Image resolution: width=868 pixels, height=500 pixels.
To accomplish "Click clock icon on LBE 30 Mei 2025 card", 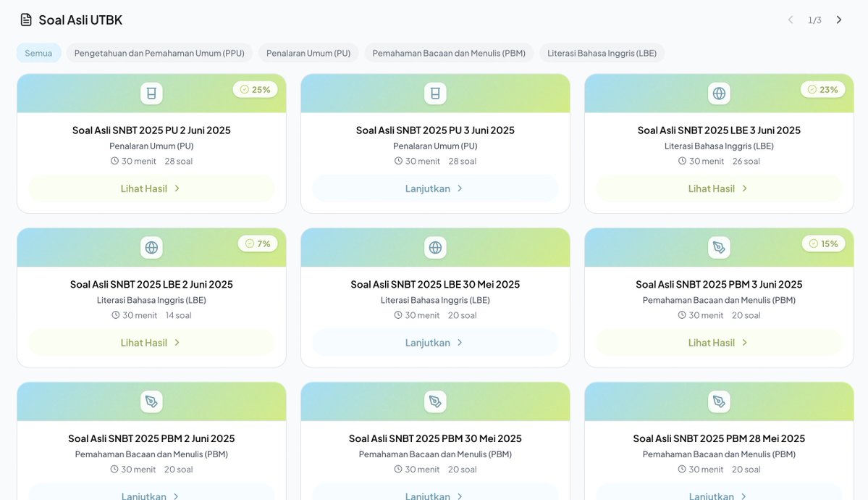I will [398, 315].
